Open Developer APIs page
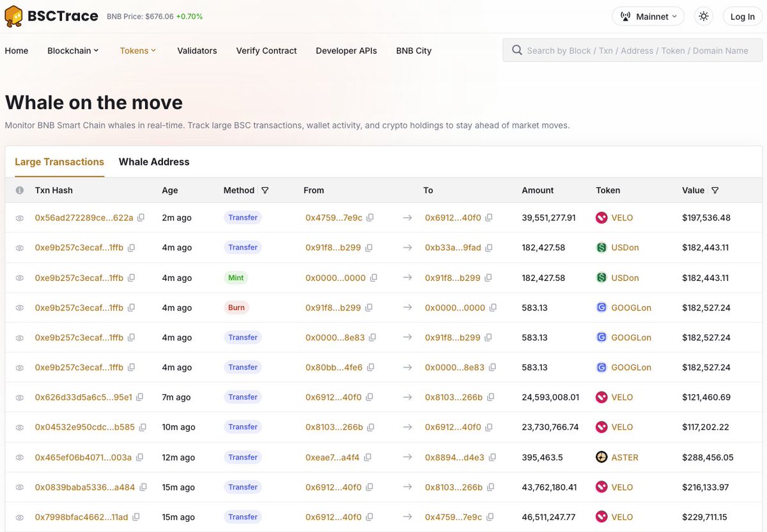The height and width of the screenshot is (532, 767). point(346,50)
